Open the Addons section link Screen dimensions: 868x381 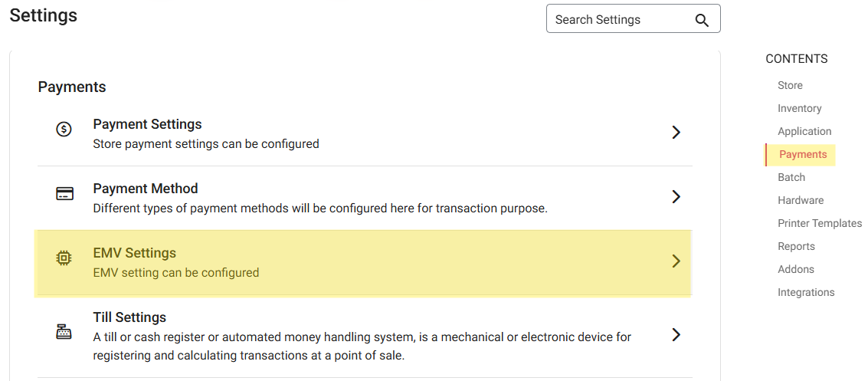pyautogui.click(x=796, y=269)
